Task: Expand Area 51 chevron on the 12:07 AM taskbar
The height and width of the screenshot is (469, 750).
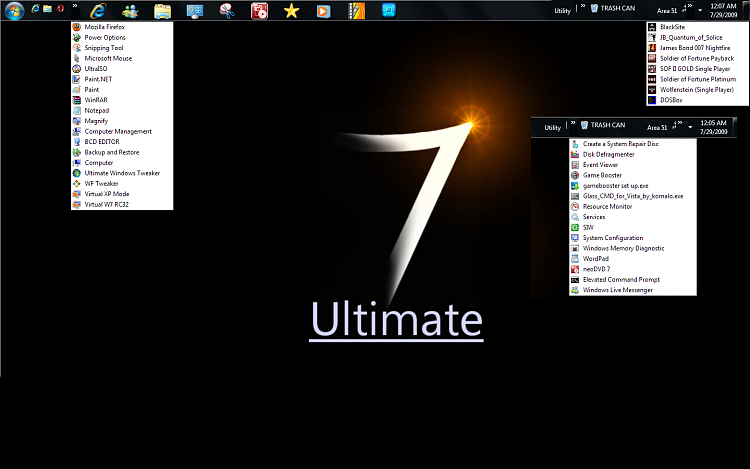Action: pos(689,6)
